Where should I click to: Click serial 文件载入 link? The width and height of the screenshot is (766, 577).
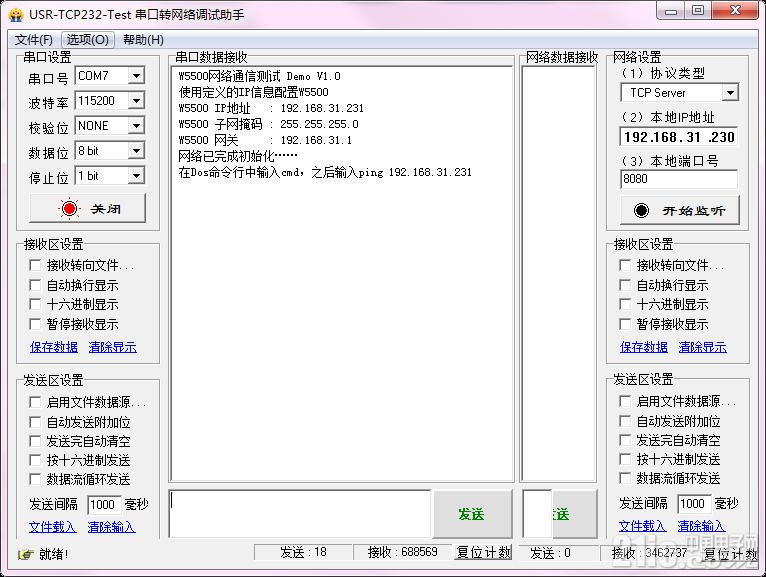pyautogui.click(x=53, y=527)
